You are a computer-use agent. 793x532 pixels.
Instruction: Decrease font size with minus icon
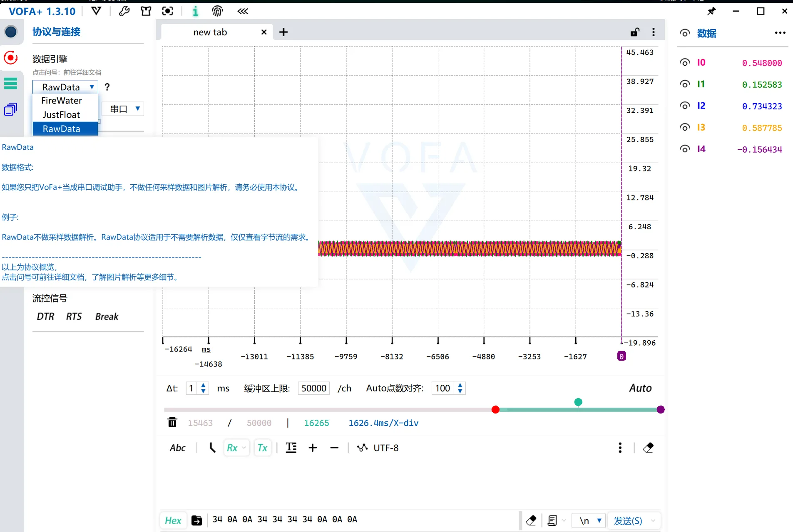[x=334, y=448]
